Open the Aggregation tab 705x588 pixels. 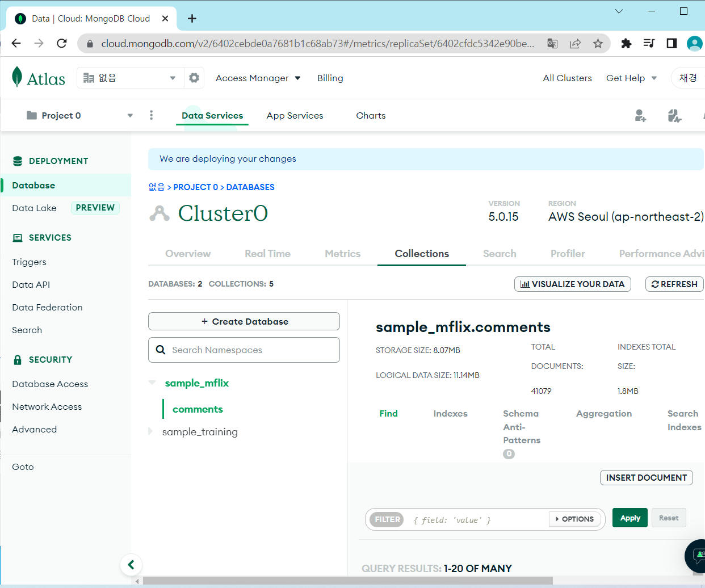click(x=604, y=414)
